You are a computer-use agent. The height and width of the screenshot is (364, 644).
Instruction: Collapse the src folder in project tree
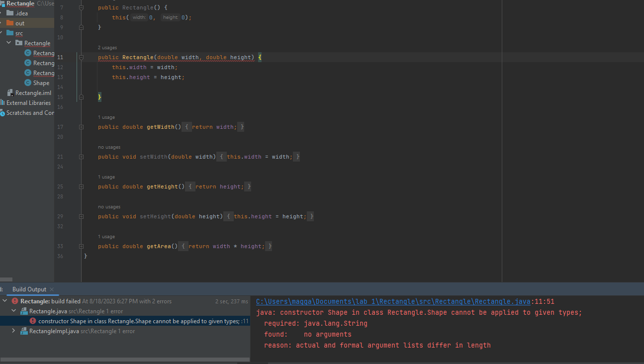pyautogui.click(x=2, y=33)
